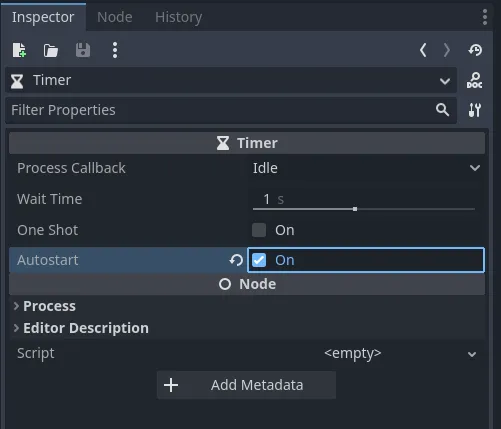Screen dimensions: 501x429
Task: Save the resource with the floppy disk icon
Action: [83, 50]
